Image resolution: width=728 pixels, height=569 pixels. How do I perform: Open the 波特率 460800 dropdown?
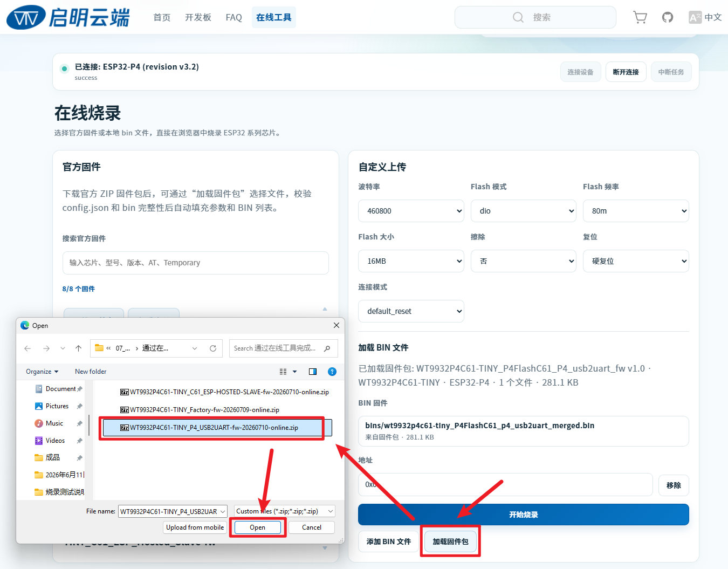pyautogui.click(x=411, y=211)
